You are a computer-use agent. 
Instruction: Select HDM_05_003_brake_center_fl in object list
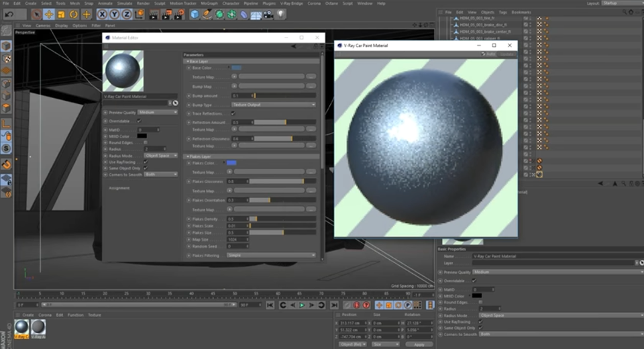coord(485,32)
